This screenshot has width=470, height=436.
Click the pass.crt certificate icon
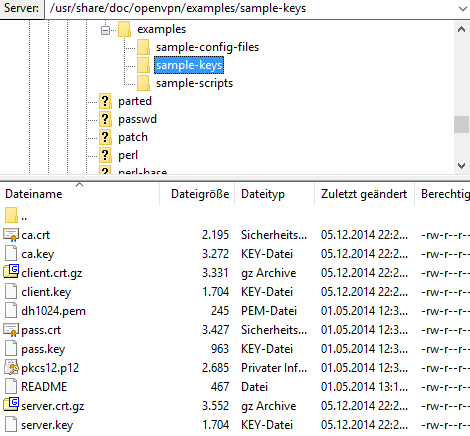11,330
